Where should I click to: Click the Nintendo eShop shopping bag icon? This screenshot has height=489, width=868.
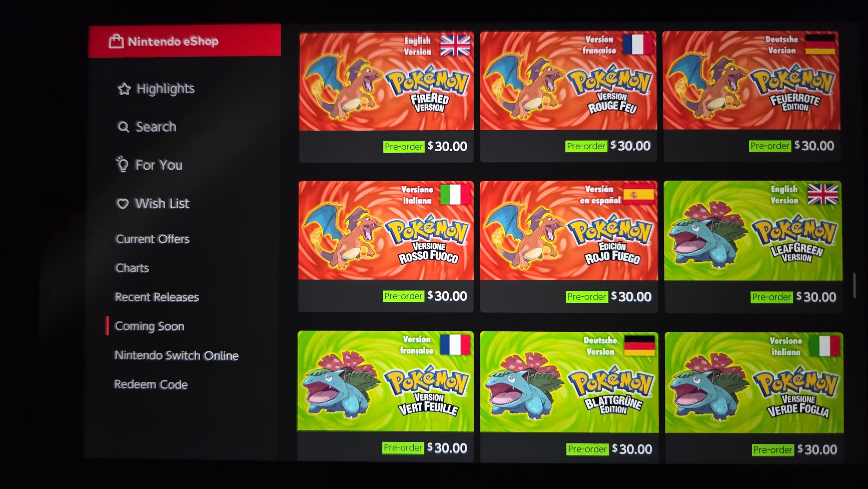click(116, 41)
